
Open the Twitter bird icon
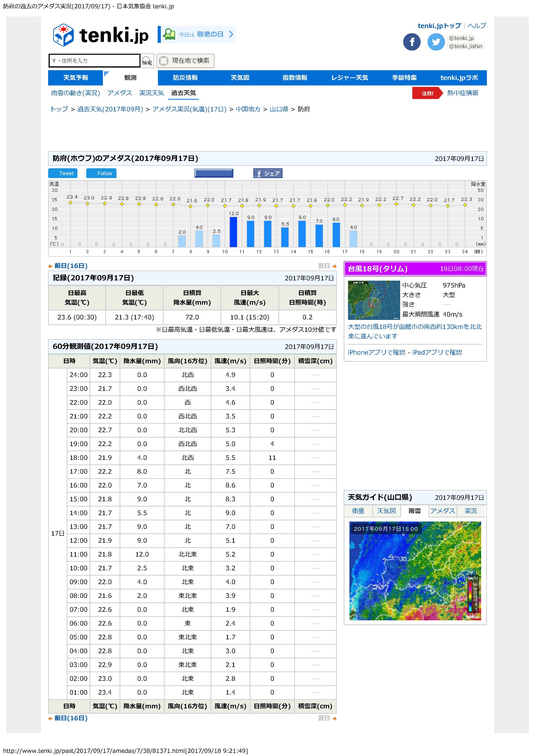tap(436, 42)
